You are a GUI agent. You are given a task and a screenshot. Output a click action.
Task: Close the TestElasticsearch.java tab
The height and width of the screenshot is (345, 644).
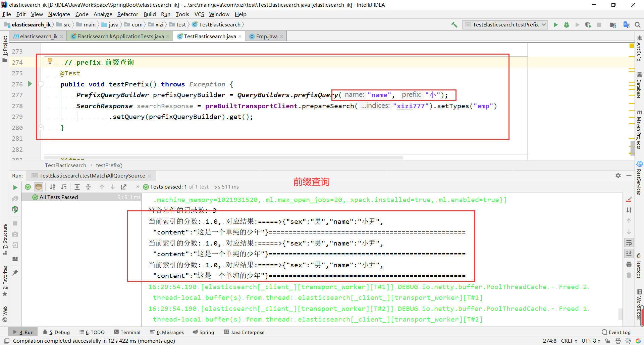coord(240,36)
